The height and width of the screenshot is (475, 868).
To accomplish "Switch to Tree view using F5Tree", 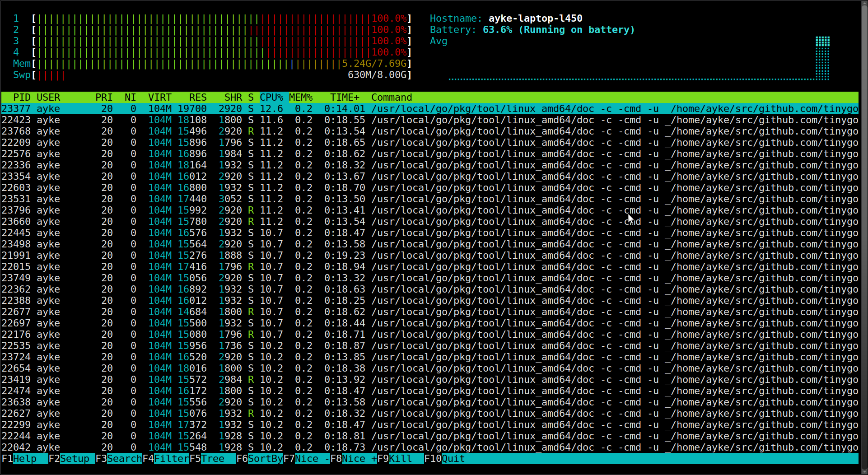I will pyautogui.click(x=212, y=458).
